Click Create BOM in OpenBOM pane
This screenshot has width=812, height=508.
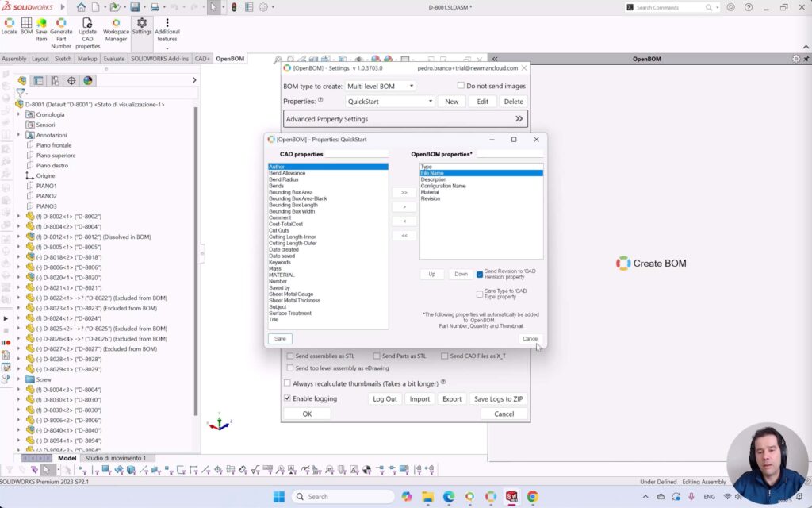pos(652,264)
